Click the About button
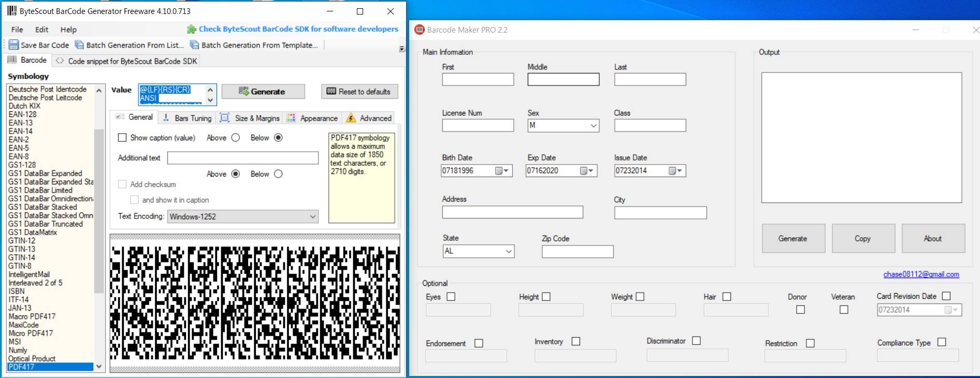 point(933,238)
